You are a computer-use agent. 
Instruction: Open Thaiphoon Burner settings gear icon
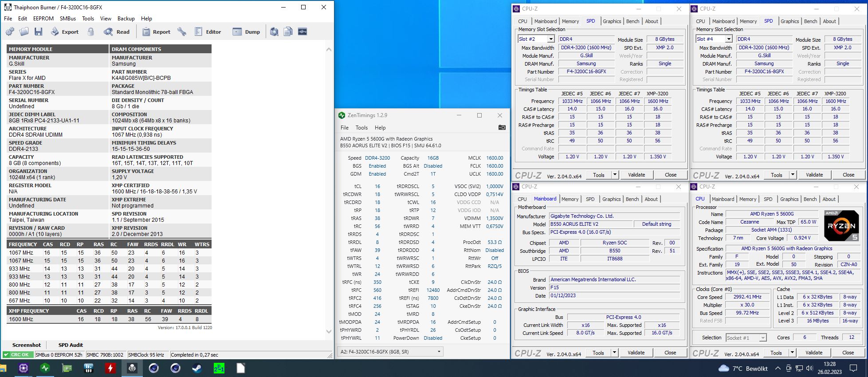click(10, 31)
